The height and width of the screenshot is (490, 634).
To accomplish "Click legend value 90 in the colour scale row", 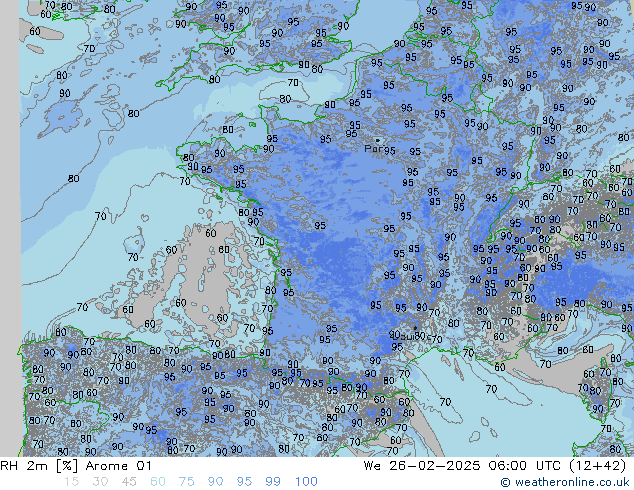I will tap(215, 482).
